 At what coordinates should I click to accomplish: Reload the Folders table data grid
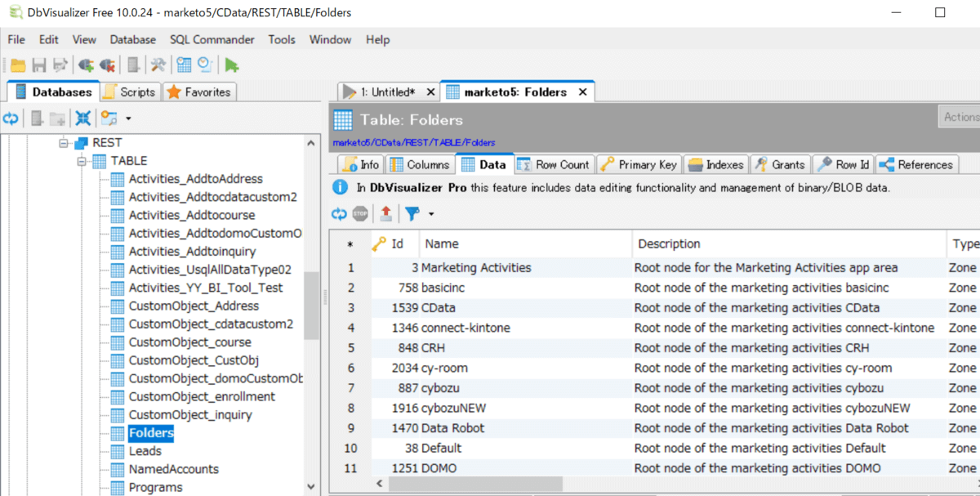tap(339, 214)
